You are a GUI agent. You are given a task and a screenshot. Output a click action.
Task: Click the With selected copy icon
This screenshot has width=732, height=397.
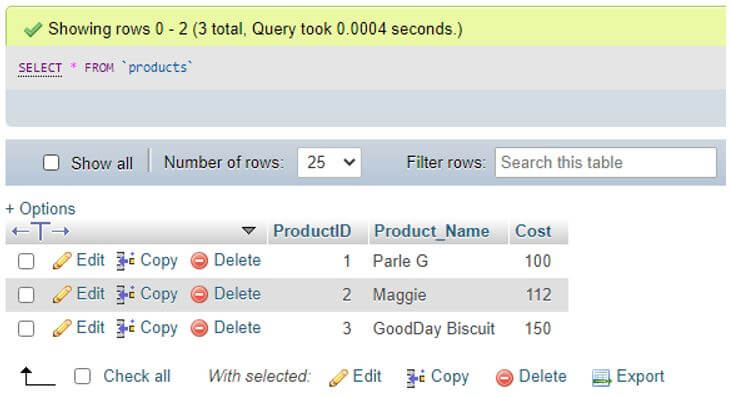pyautogui.click(x=415, y=377)
